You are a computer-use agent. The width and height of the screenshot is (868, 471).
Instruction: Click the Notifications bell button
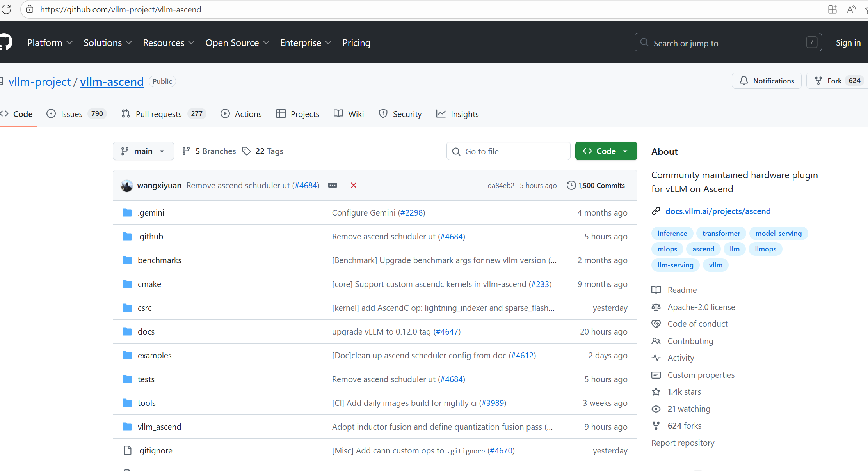point(767,81)
